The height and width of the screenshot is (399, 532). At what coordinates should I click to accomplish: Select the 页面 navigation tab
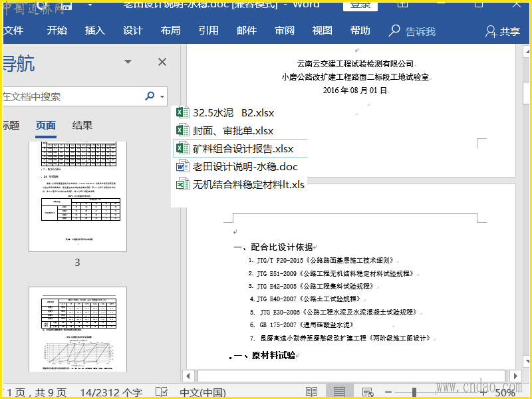(x=46, y=126)
